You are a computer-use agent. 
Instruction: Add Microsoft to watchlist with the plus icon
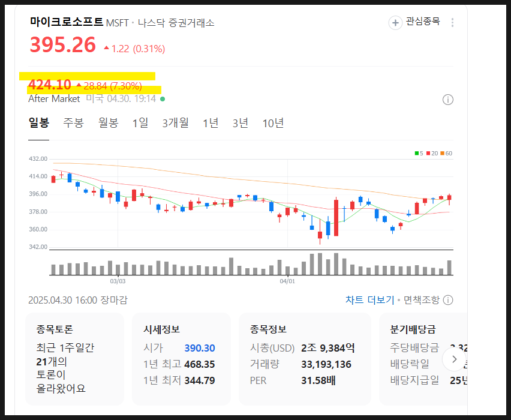pyautogui.click(x=395, y=23)
